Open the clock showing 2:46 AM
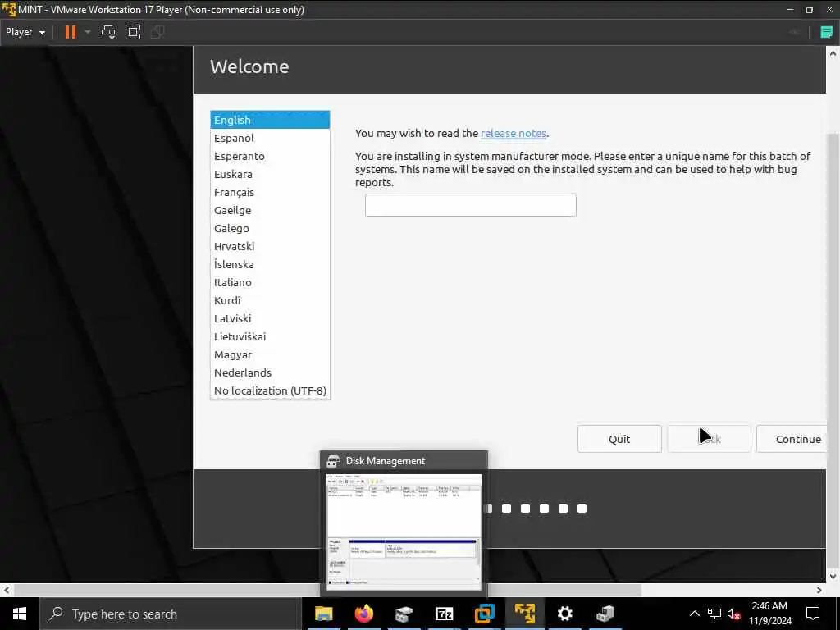The width and height of the screenshot is (840, 630). click(769, 614)
